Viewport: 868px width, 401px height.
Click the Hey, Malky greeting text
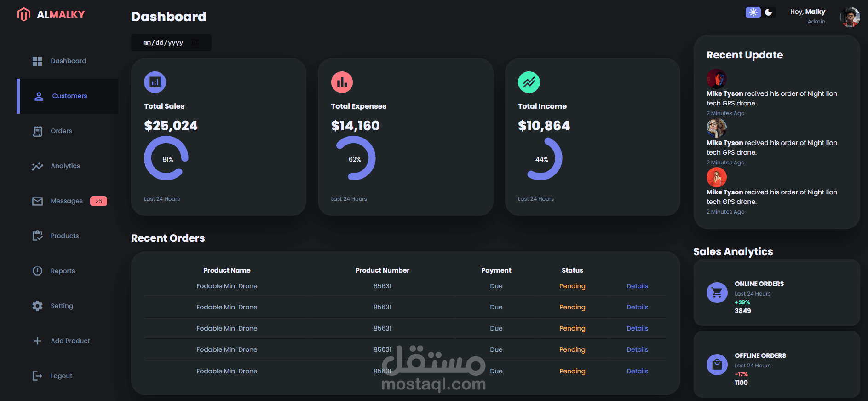pos(808,12)
